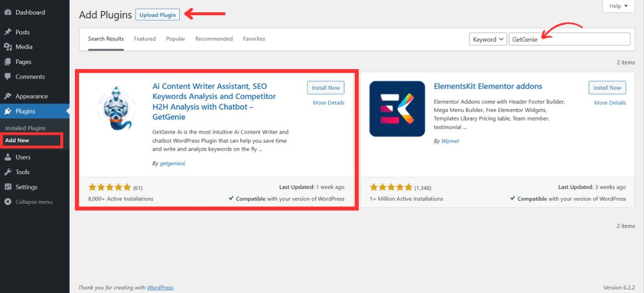Open Installed Plugins submenu link
The image size is (644, 293).
(x=25, y=128)
